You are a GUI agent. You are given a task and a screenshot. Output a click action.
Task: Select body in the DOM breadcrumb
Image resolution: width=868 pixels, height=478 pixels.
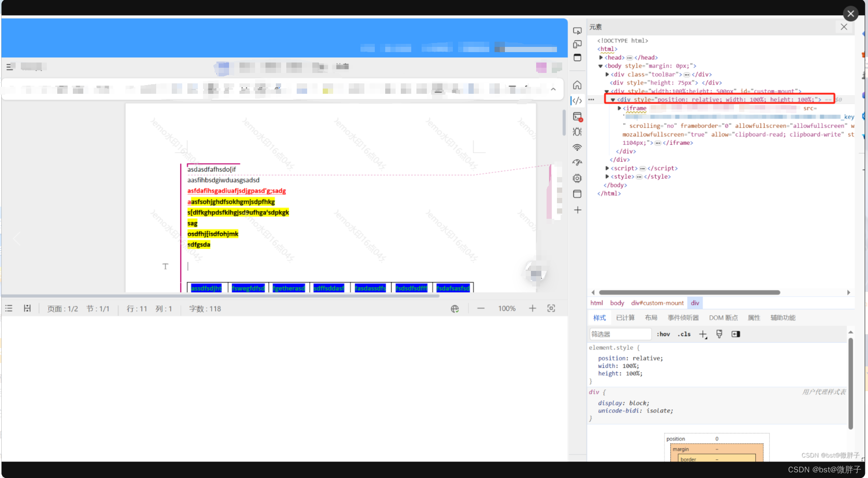pyautogui.click(x=617, y=303)
